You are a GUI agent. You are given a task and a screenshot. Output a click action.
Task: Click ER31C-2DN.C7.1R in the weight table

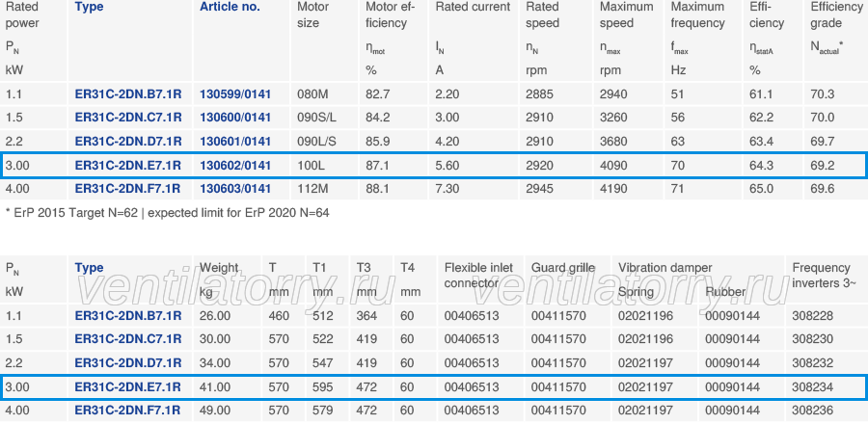tap(128, 339)
